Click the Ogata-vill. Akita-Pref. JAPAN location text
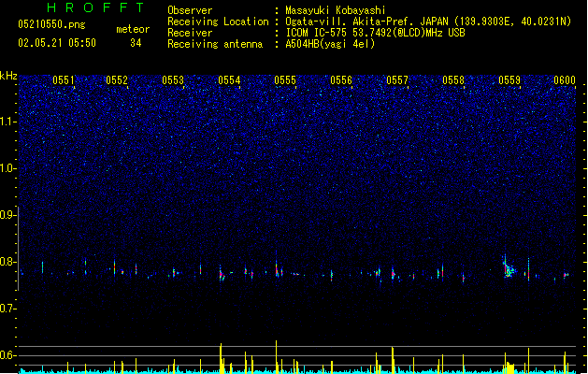 [428, 22]
